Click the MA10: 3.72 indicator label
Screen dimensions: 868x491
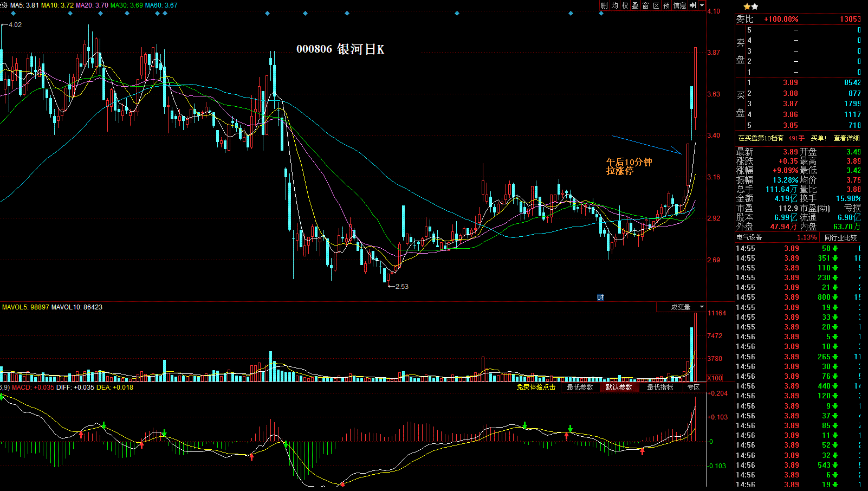point(57,5)
